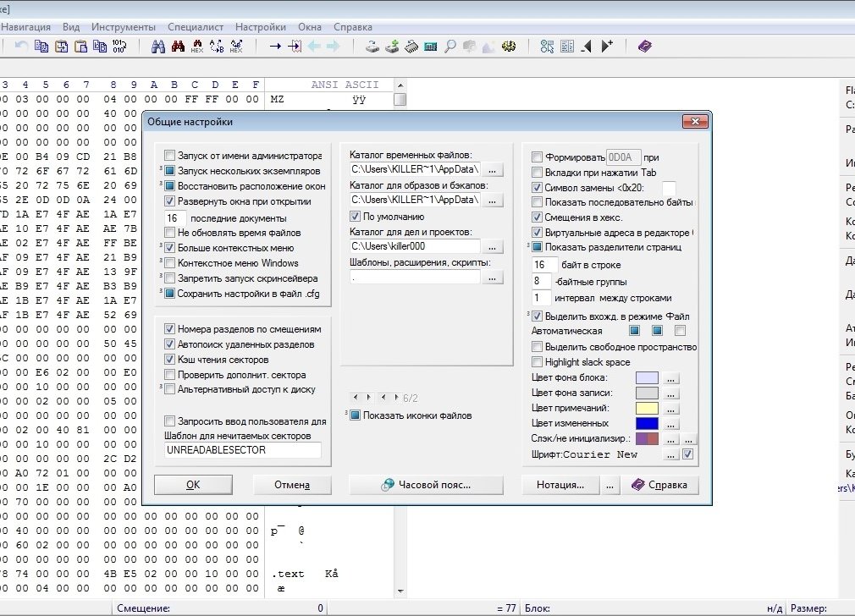Click the Open RAM memory chip icon
This screenshot has width=855, height=616.
411,47
